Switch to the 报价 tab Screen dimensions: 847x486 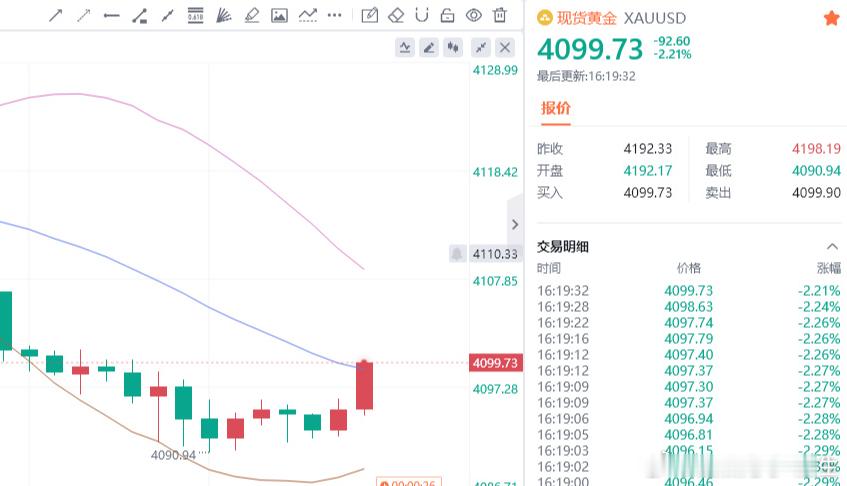pyautogui.click(x=555, y=108)
